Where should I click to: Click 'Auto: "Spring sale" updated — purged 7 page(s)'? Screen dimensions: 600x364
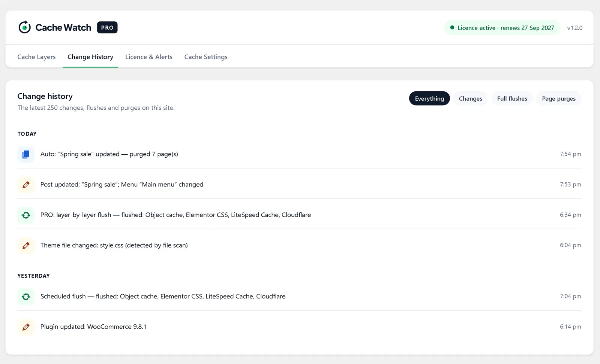click(x=109, y=154)
